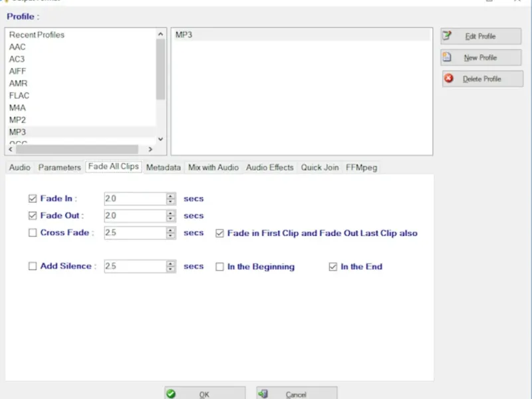
Task: Increase Fade Out seconds with up arrow
Action: click(x=171, y=213)
